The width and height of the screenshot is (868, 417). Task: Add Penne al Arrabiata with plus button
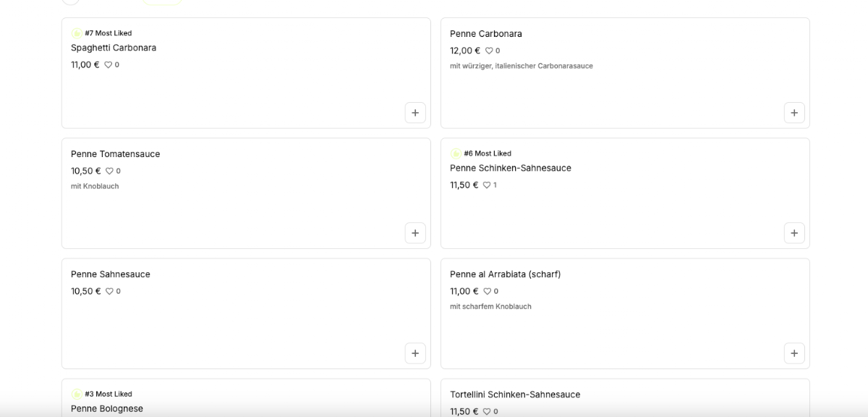794,353
